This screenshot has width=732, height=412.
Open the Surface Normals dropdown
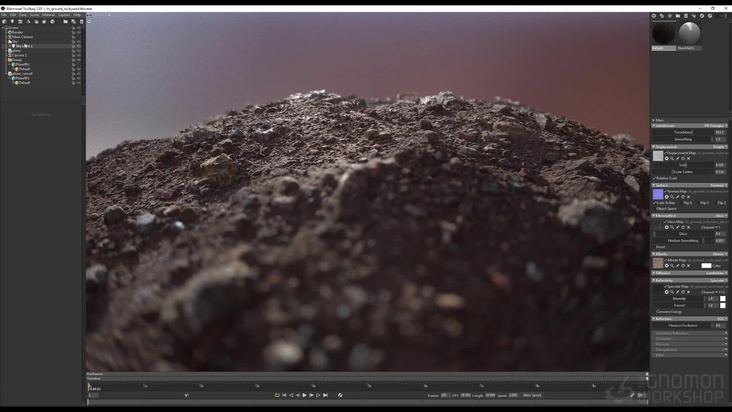pos(719,185)
